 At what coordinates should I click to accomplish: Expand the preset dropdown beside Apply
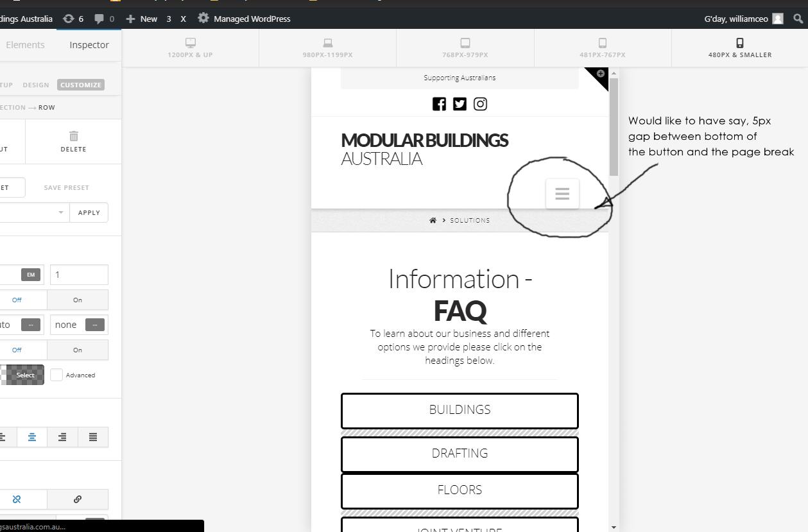click(34, 212)
